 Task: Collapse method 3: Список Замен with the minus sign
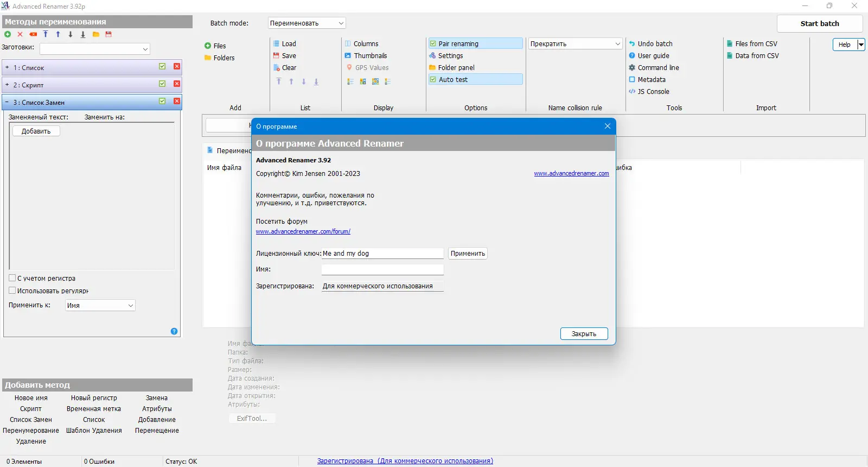click(7, 102)
